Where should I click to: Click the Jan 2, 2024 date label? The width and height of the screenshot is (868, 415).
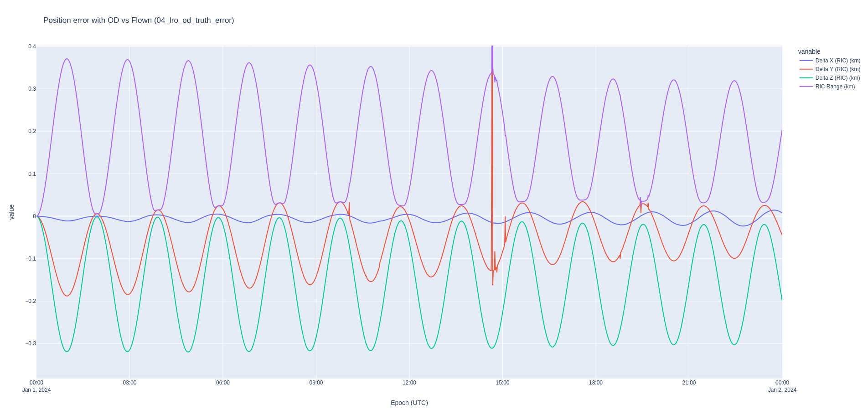(782, 390)
